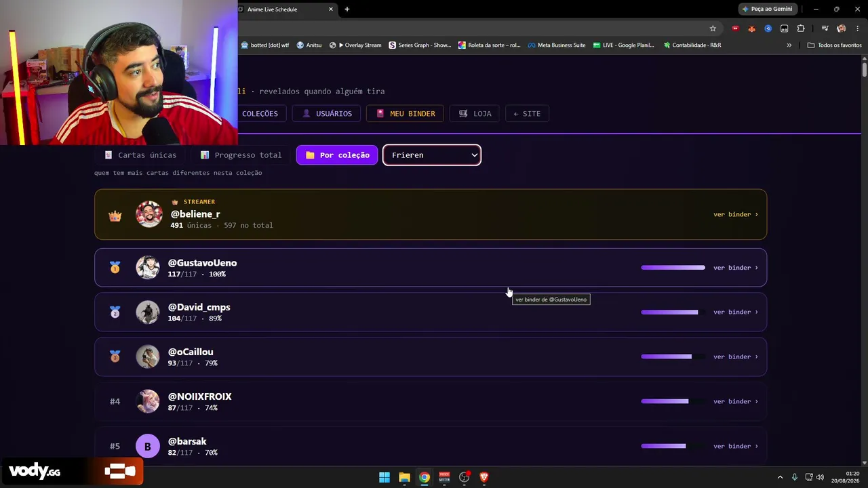Viewport: 868px width, 488px height.
Task: Open the Chrome extensions puzzle icon
Action: [801, 28]
